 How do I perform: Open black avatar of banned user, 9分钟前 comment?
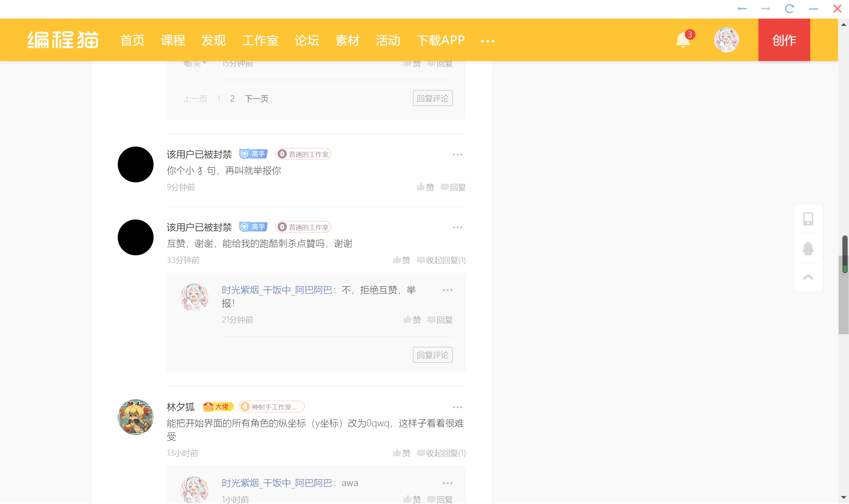(x=136, y=164)
